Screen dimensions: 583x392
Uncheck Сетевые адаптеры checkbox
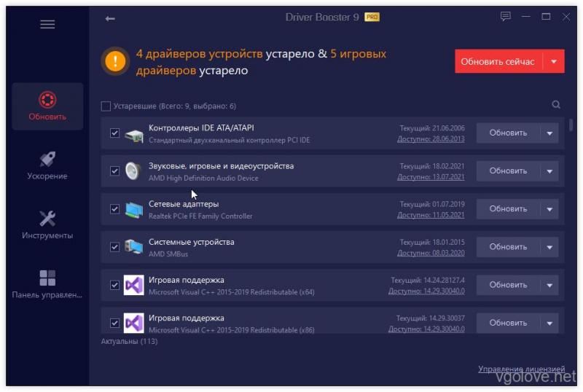[114, 209]
